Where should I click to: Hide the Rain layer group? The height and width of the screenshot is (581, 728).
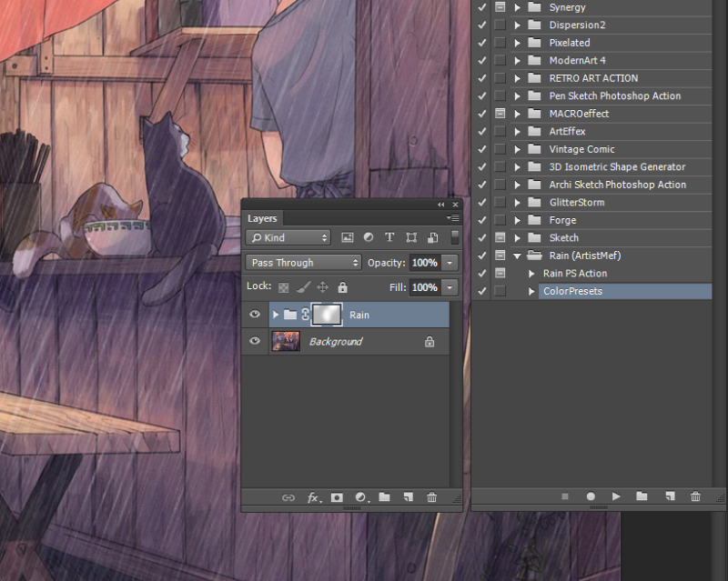tap(255, 315)
